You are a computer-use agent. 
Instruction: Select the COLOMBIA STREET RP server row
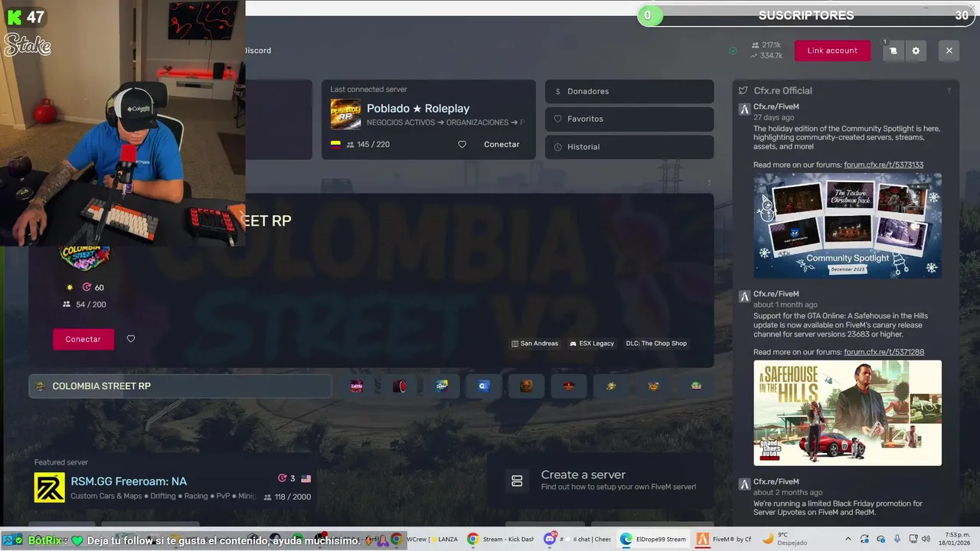coord(180,386)
